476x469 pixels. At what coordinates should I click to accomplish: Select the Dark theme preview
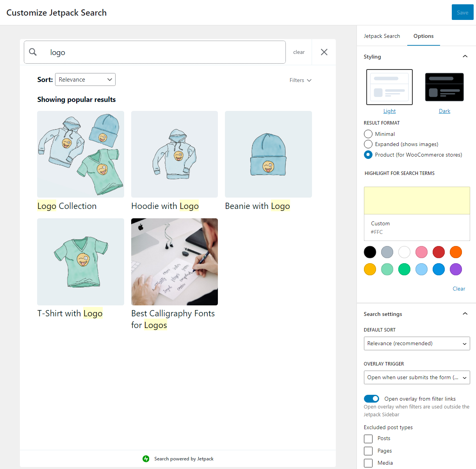[x=444, y=87]
